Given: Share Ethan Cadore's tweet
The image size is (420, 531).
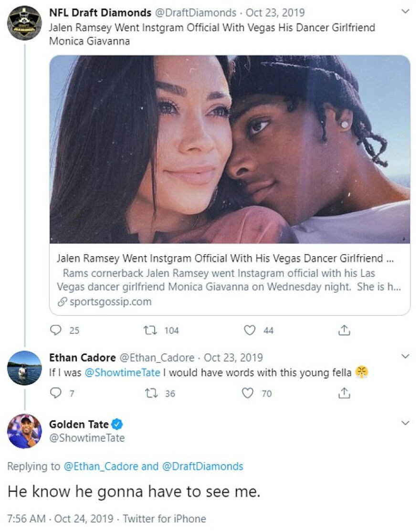Looking at the screenshot, I should pyautogui.click(x=344, y=393).
